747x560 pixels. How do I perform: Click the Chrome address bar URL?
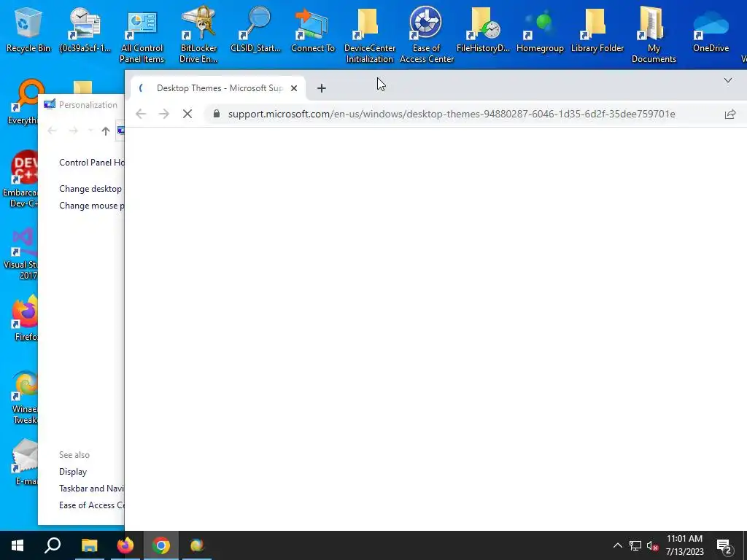451,114
